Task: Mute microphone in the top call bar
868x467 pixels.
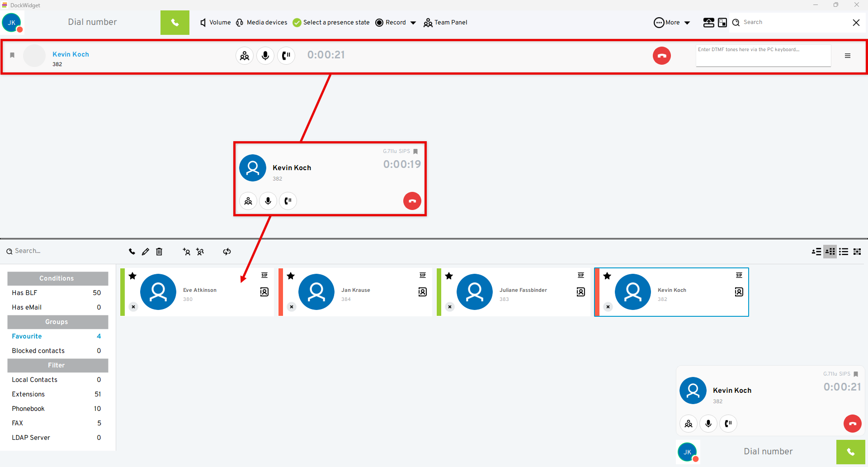Action: (265, 56)
